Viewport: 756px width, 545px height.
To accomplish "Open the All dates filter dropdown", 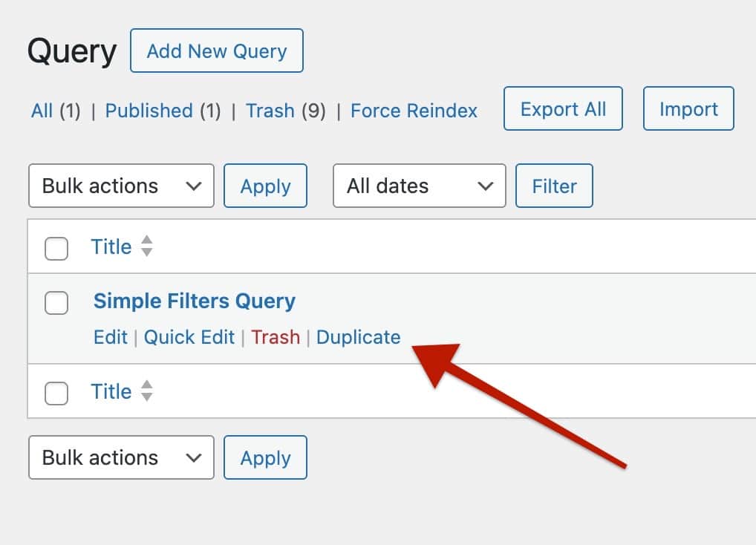I will click(419, 186).
